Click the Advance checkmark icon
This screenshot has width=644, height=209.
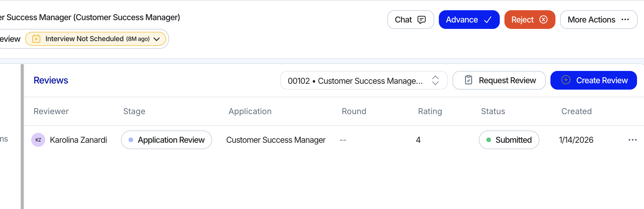[488, 20]
